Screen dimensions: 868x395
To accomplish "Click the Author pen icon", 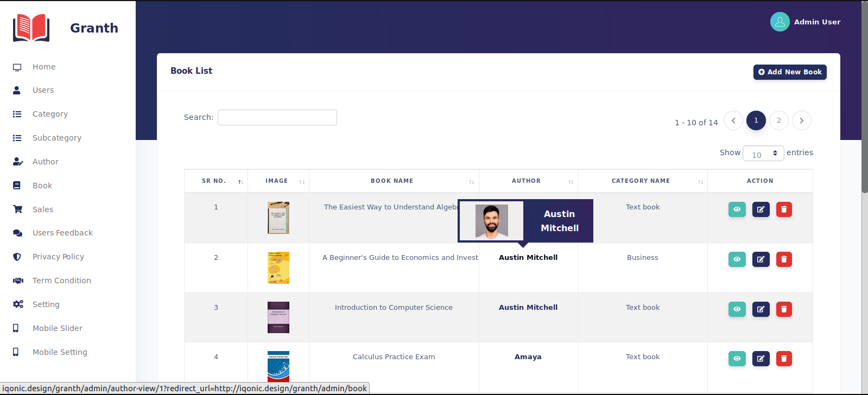I will click(x=18, y=162).
